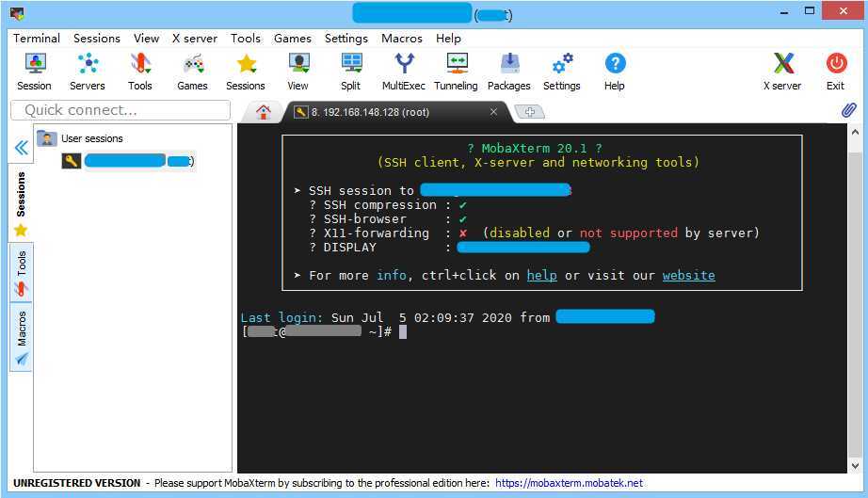Select the Split terminal icon

[x=351, y=72]
